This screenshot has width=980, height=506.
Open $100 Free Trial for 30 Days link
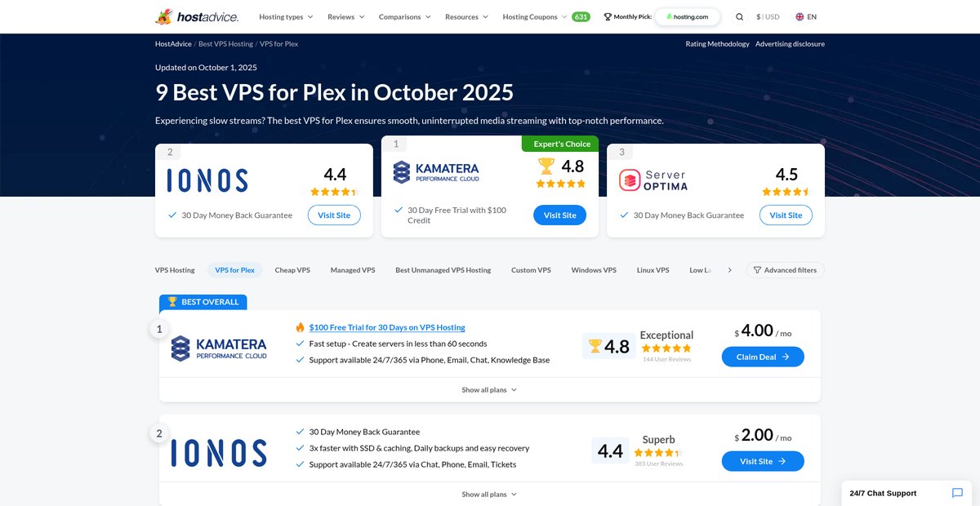(x=387, y=327)
